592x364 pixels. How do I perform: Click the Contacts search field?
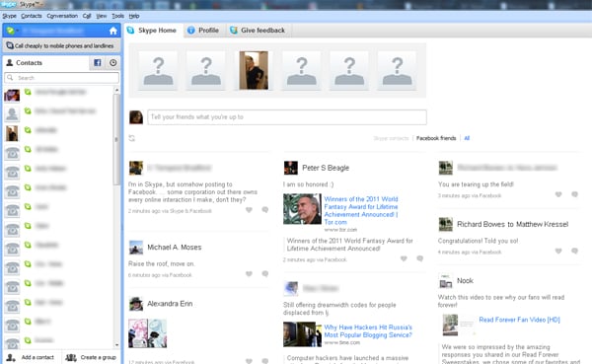tap(61, 78)
